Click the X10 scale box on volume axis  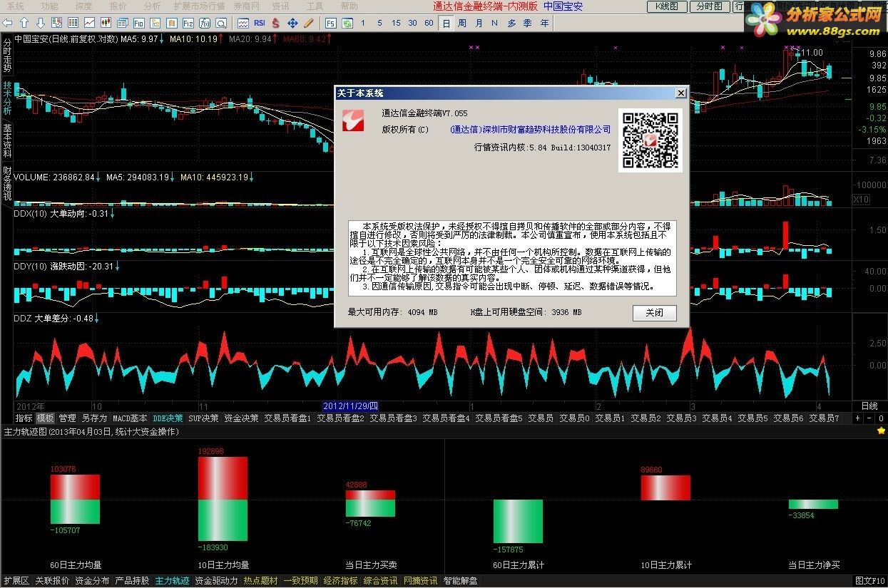[x=861, y=200]
